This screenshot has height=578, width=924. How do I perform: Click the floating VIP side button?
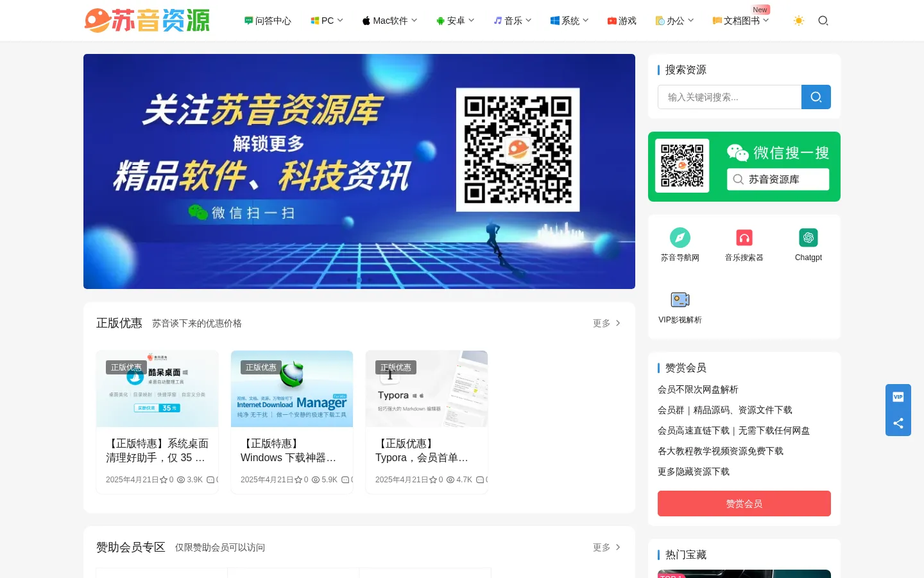(898, 397)
